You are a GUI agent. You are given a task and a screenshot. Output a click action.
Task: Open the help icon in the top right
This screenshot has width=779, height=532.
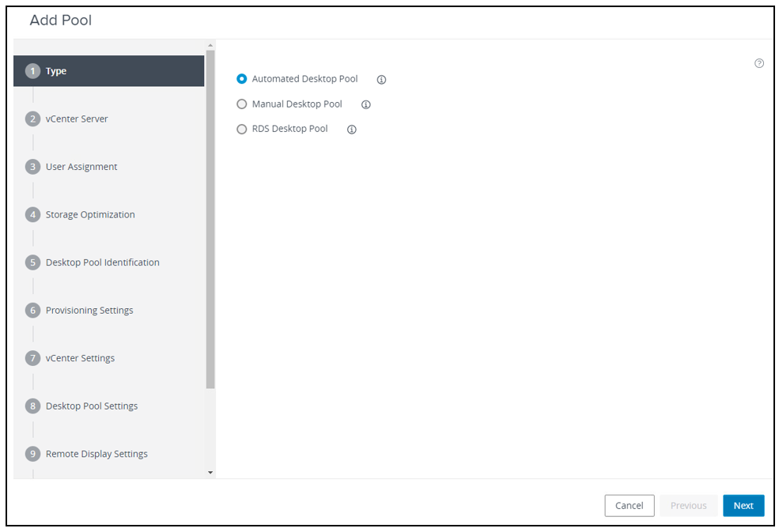tap(758, 62)
